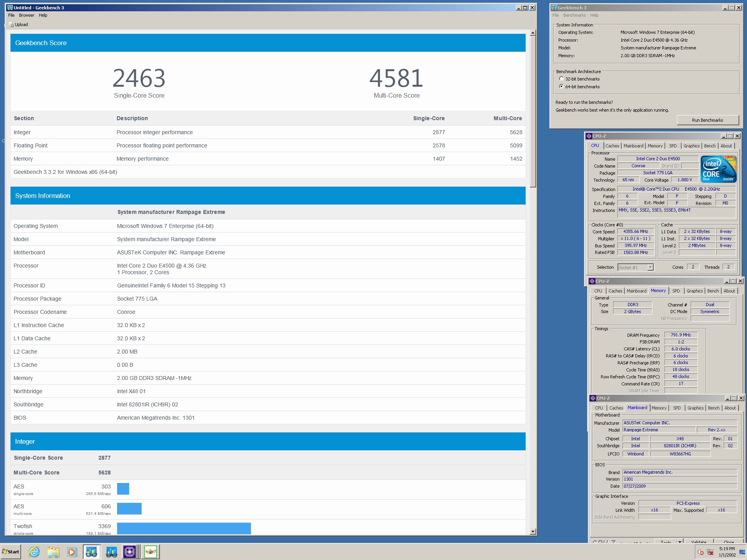Click the green-bordered winged icon on the taskbar
Viewport: 747px width, 560px height.
151,551
